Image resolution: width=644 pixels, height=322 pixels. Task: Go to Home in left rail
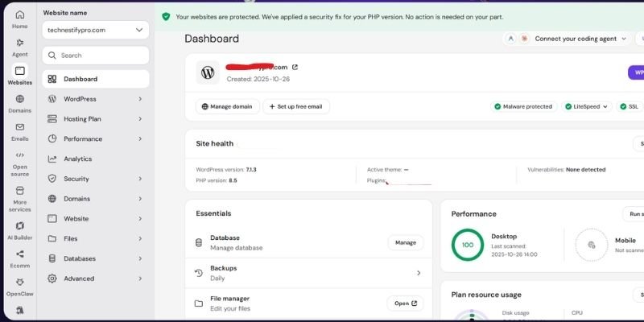[x=19, y=15]
